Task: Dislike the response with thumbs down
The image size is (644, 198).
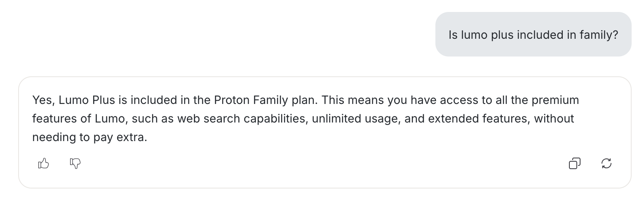Action: point(75,164)
